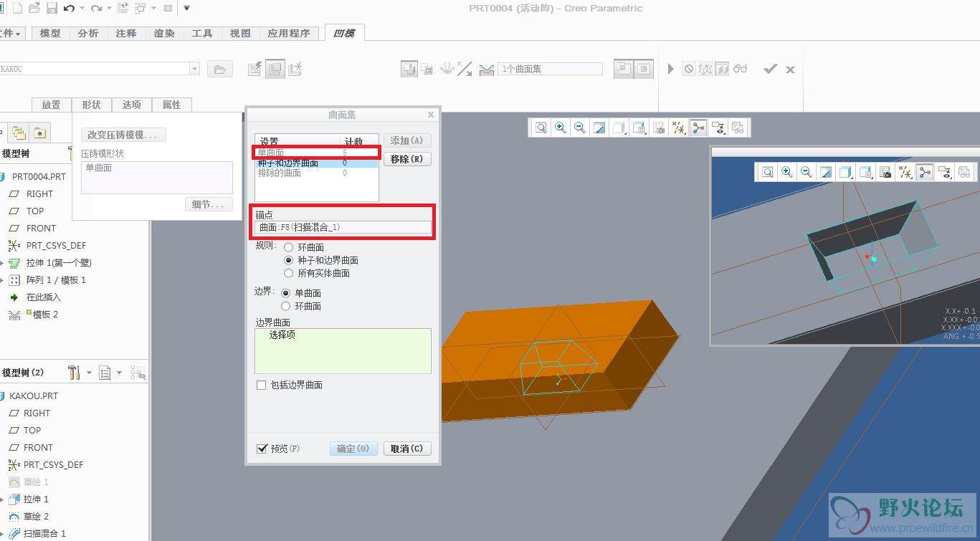The image size is (980, 541).
Task: Open the dropdown arrow beside the list icon in 模型树(2)
Action: pyautogui.click(x=119, y=373)
